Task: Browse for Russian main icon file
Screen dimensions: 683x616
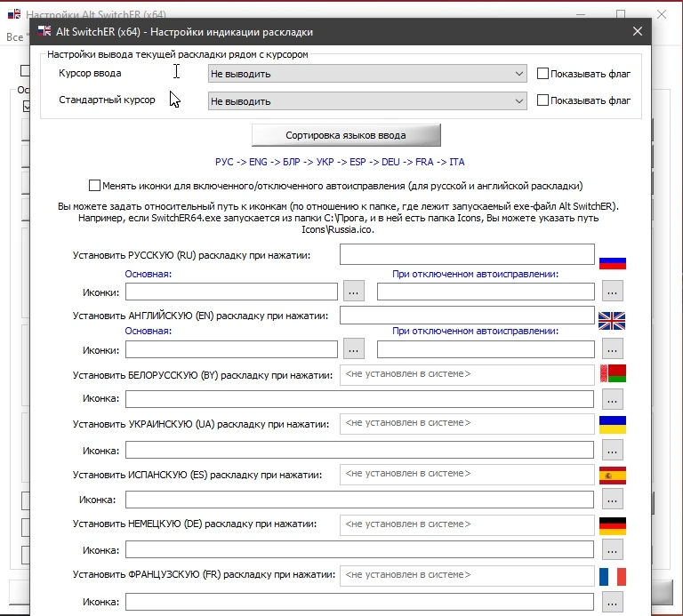Action: point(354,292)
